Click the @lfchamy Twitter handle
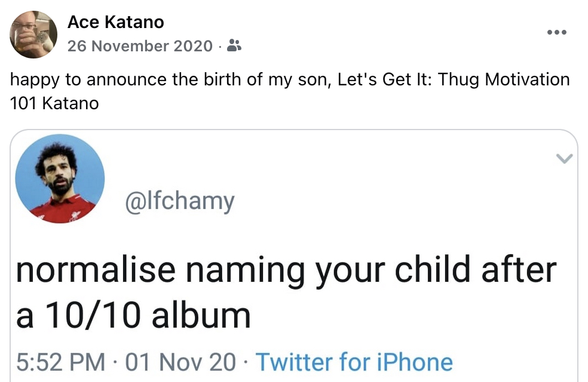This screenshot has height=382, width=588. (179, 201)
